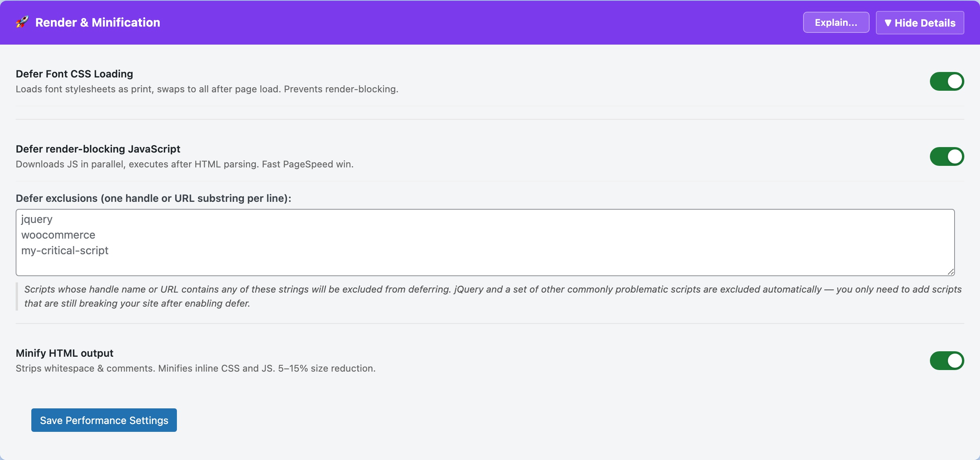
Task: Click Save Performance Settings
Action: 104,420
